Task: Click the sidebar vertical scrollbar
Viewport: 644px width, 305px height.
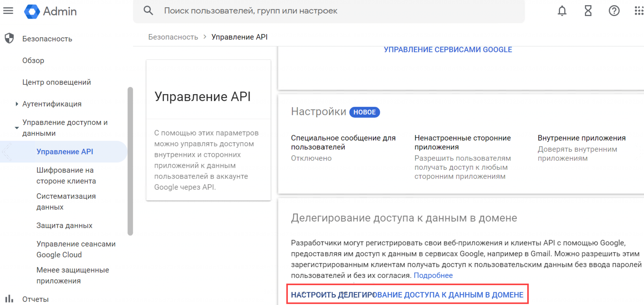Action: pos(130,161)
